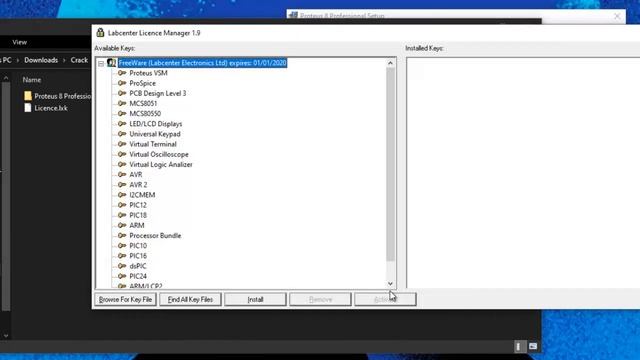Select the Proteus VSM key
The image size is (640, 360).
click(148, 73)
